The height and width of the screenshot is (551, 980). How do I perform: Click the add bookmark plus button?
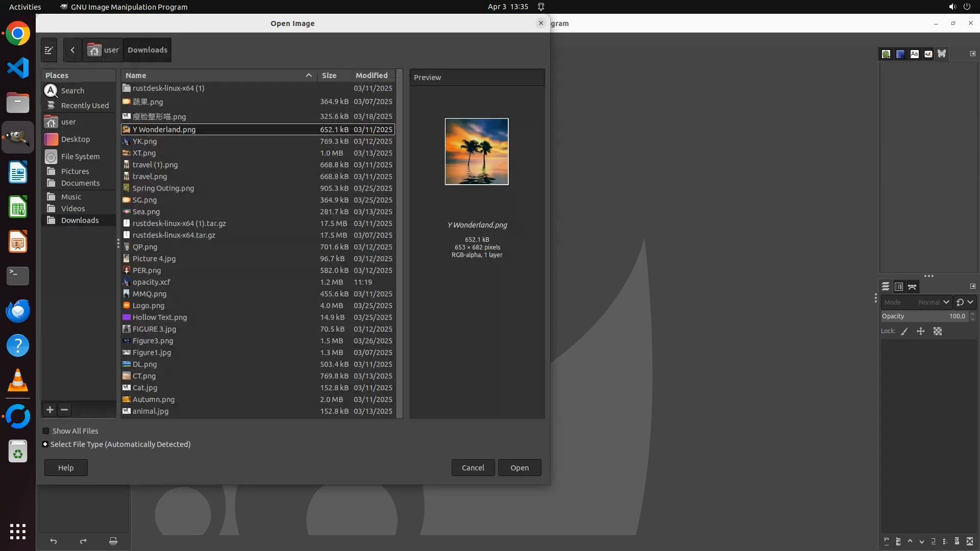click(x=50, y=410)
